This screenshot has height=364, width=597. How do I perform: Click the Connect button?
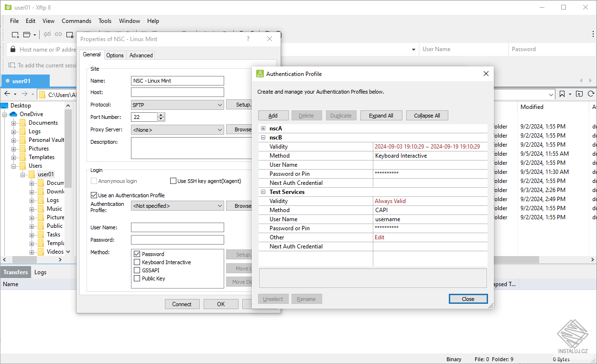(x=182, y=304)
